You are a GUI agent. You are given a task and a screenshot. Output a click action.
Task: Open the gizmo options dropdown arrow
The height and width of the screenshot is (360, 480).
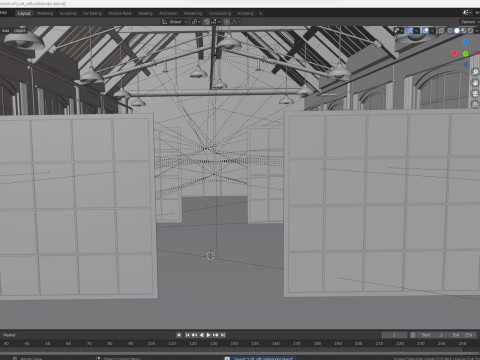pos(417,31)
